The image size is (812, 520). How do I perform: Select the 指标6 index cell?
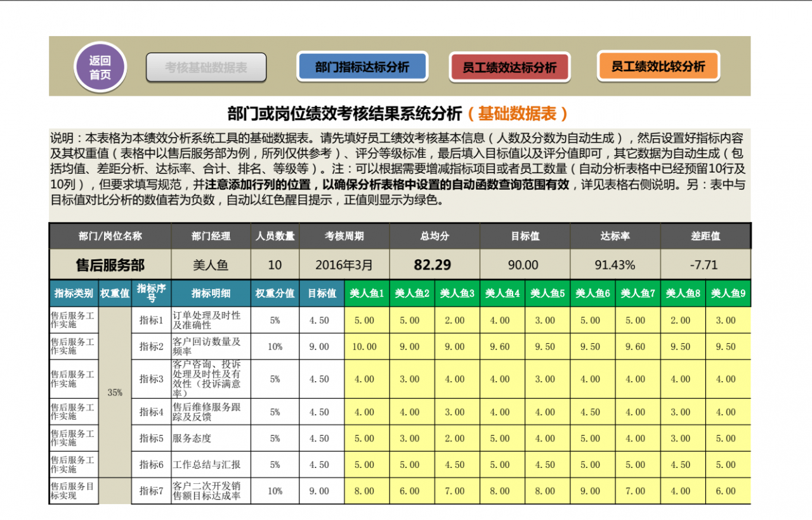click(x=152, y=465)
